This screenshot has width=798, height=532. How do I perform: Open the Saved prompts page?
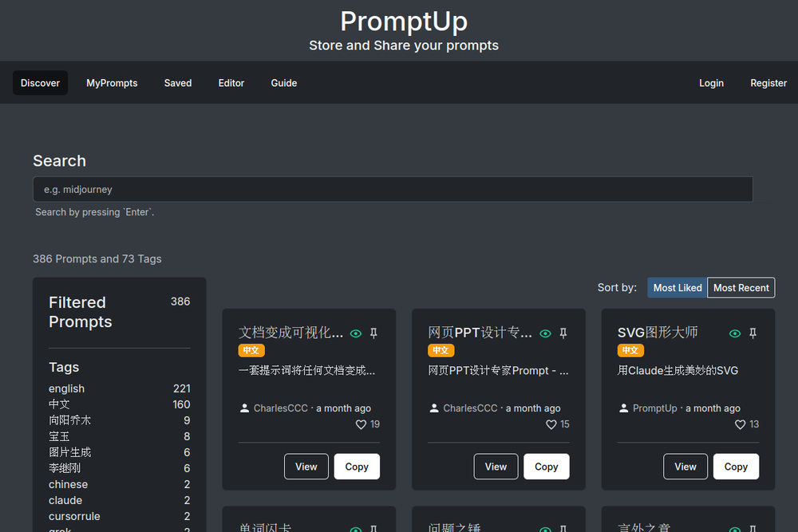point(178,83)
